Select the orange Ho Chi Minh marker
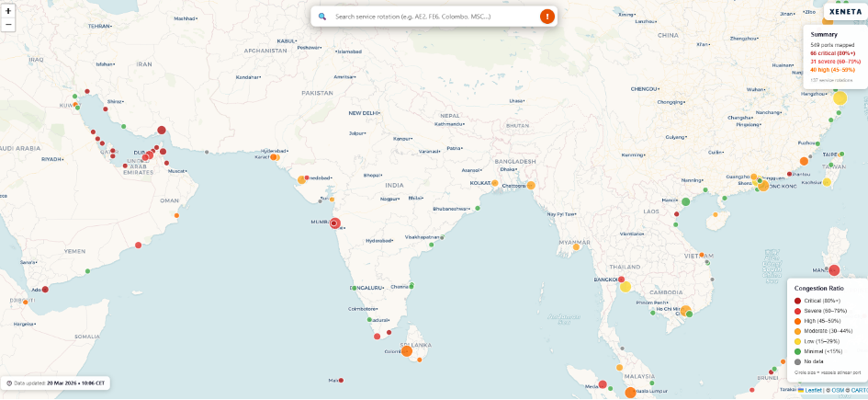The width and height of the screenshot is (868, 400). pos(685,310)
